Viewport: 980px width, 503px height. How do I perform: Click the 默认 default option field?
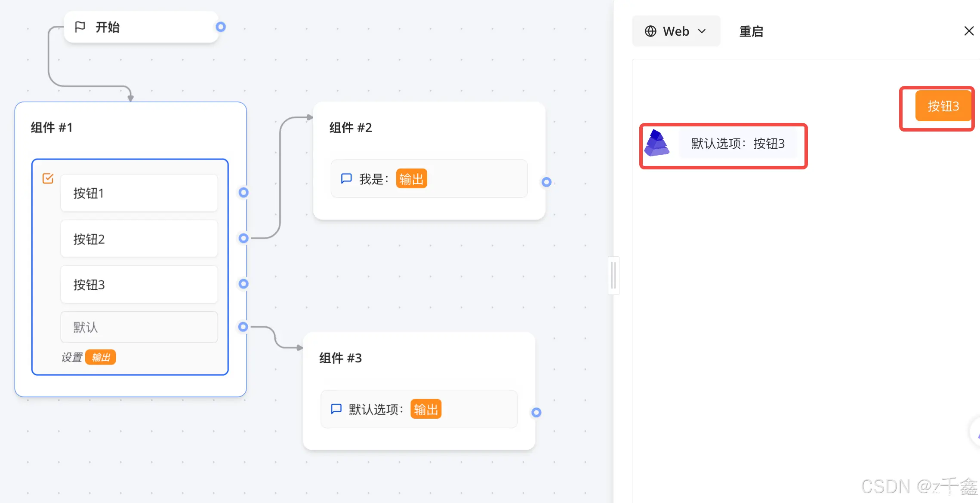point(139,327)
